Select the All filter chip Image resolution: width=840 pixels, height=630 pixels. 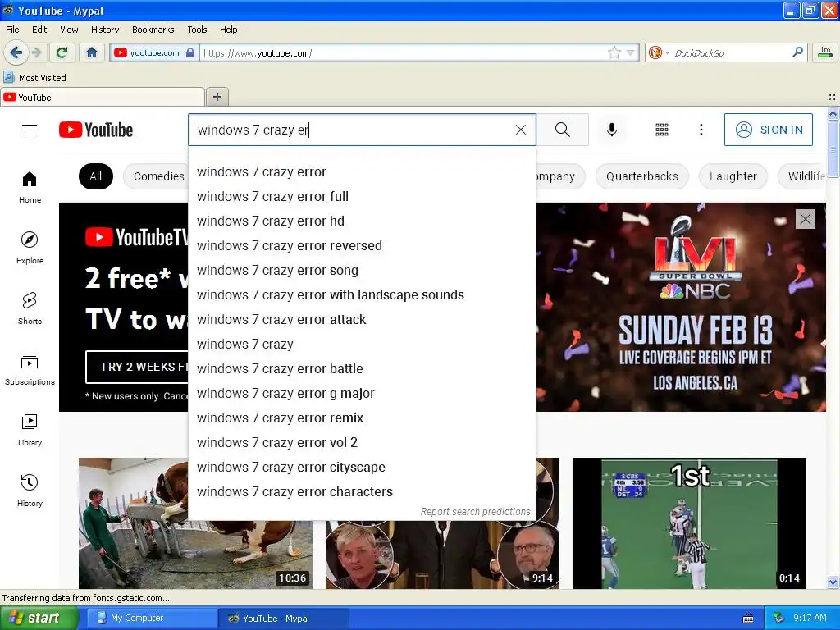point(95,176)
